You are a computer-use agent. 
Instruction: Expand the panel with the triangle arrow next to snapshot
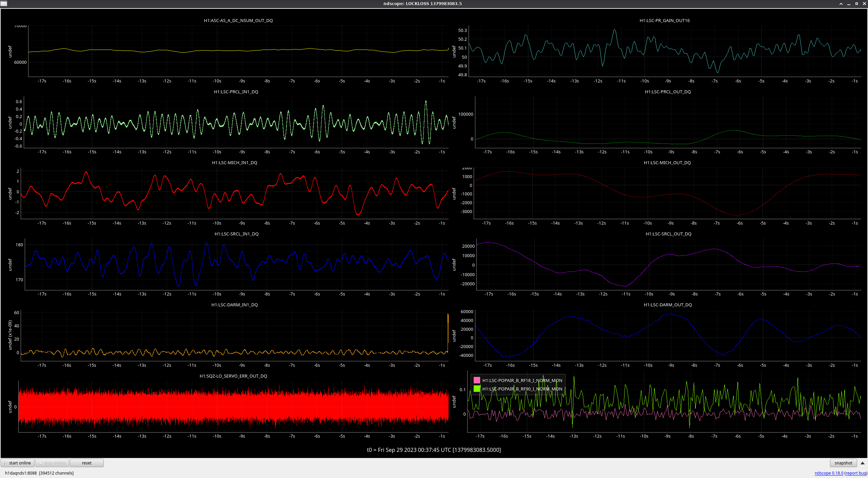[x=862, y=463]
